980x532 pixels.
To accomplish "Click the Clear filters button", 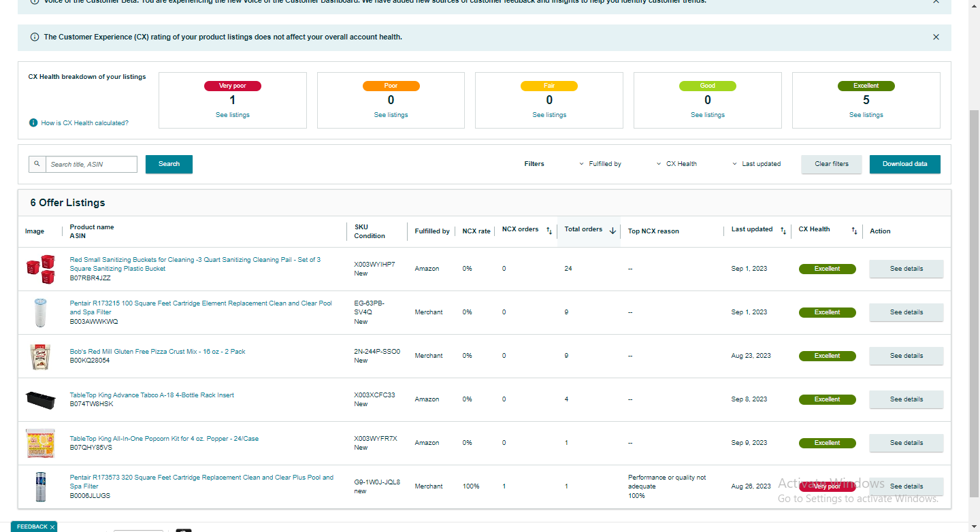I will click(x=832, y=164).
